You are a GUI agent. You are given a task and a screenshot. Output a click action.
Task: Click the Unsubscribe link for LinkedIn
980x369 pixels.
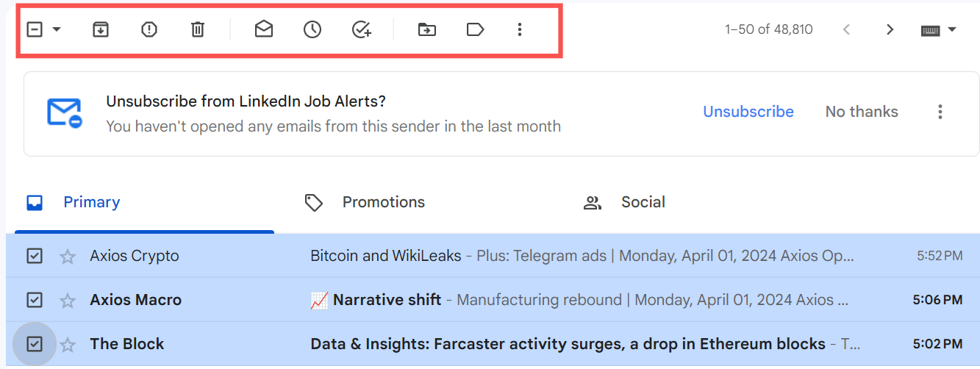pos(748,112)
